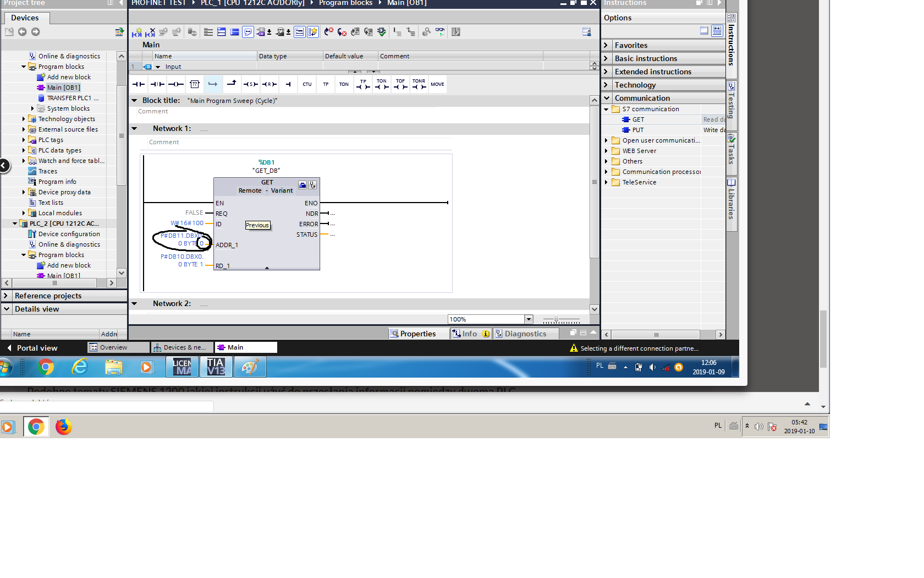Click the Insert network toolbar icon
The height and width of the screenshot is (578, 924).
pyautogui.click(x=137, y=32)
